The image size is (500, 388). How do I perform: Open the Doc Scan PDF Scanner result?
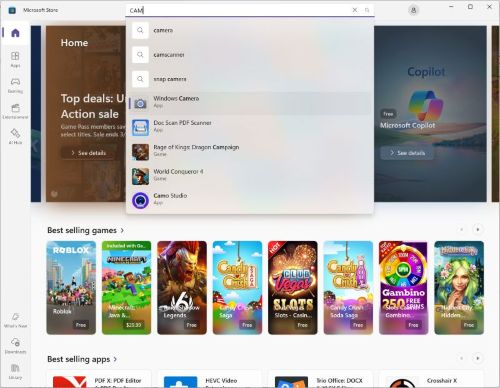click(250, 128)
